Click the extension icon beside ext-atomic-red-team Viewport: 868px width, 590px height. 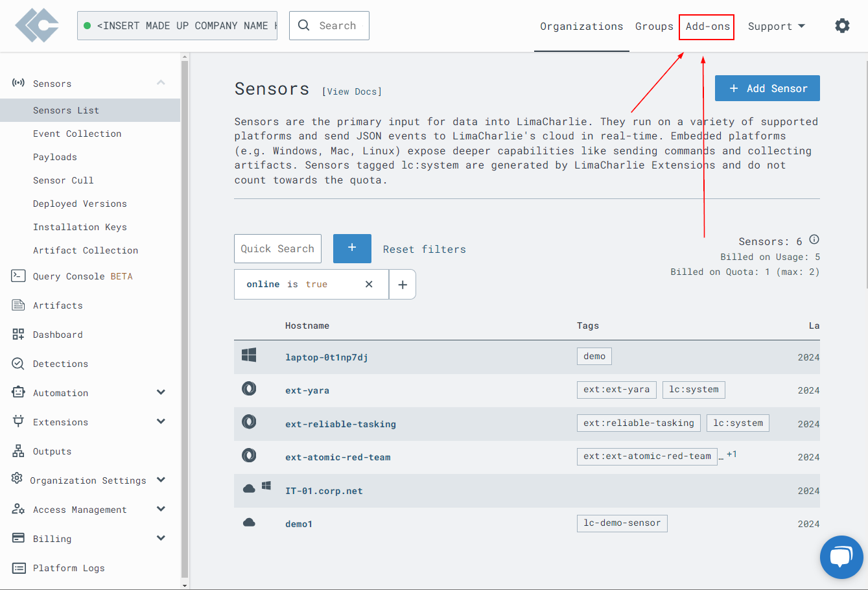coord(249,455)
